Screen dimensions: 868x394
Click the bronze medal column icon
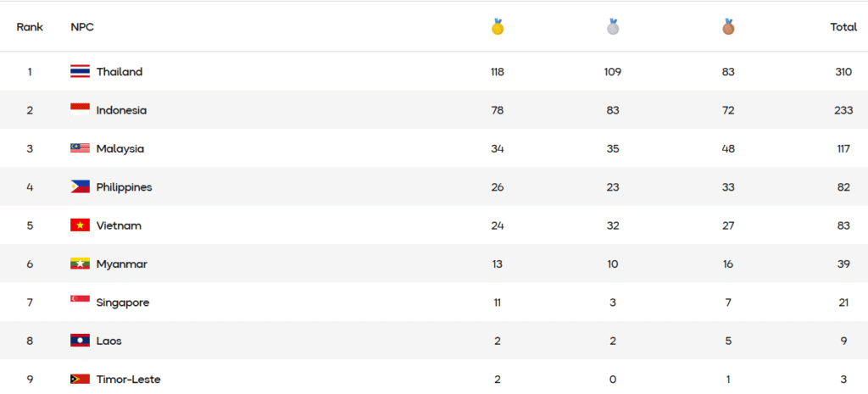pos(728,27)
